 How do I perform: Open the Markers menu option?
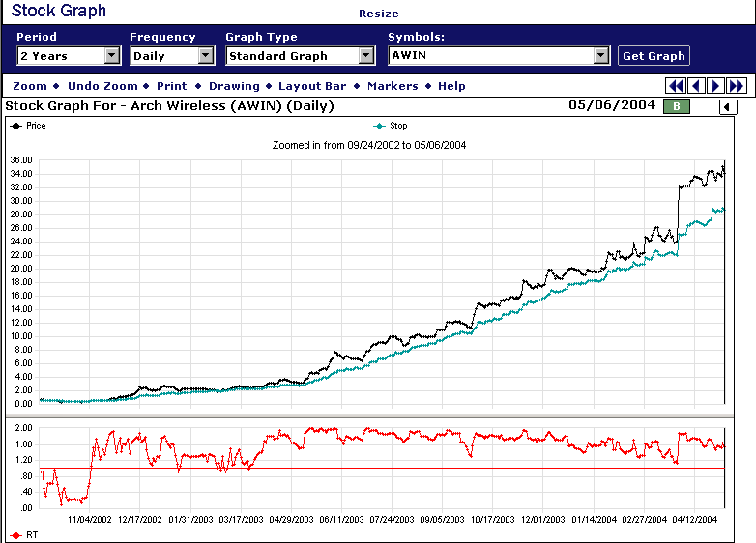[393, 86]
